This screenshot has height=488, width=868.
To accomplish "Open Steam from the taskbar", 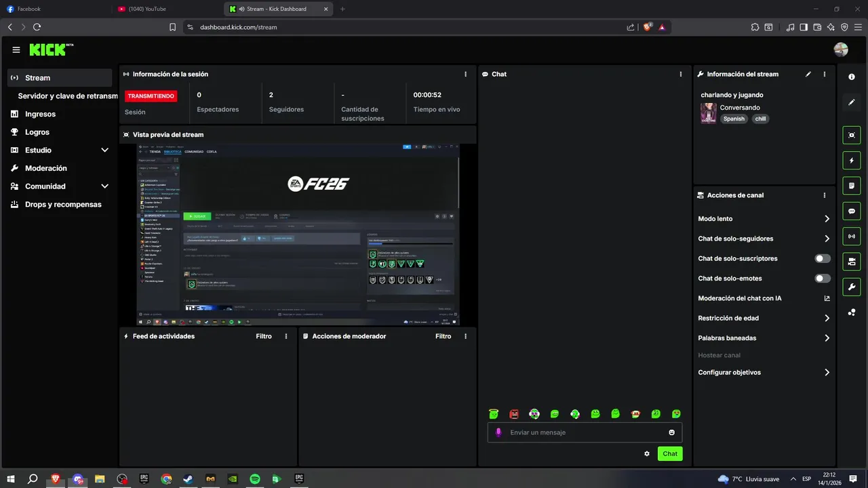I will (x=188, y=479).
